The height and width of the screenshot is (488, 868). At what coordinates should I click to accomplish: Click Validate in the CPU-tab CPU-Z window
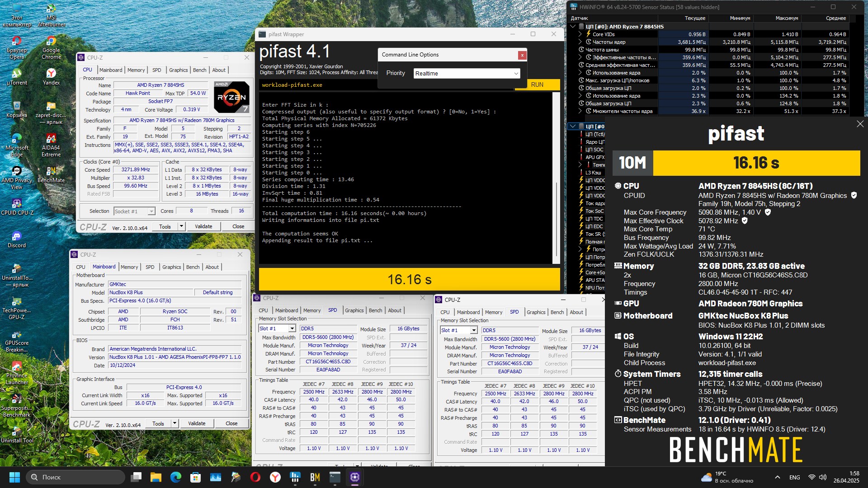pos(203,226)
